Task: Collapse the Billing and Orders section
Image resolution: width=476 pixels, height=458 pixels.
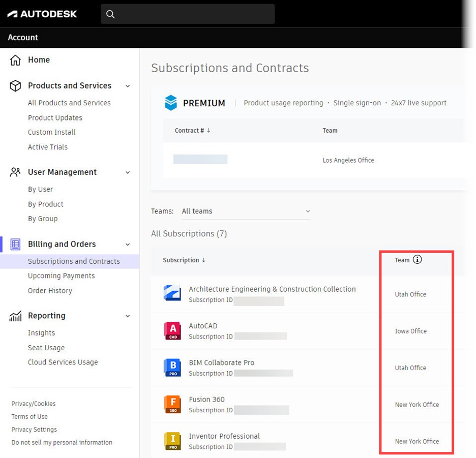Action: click(x=127, y=244)
